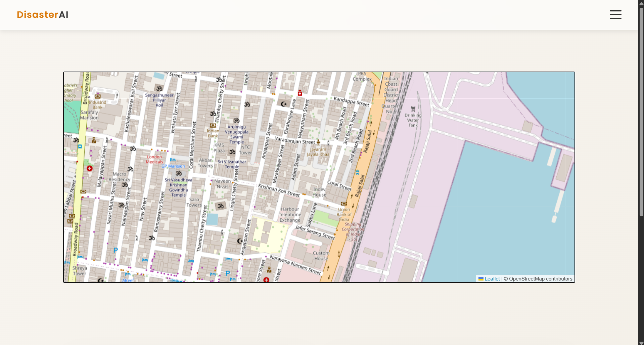The height and width of the screenshot is (345, 644).
Task: Click the Arulmigu Venugopala Swami Temple icon
Action: coord(236,120)
